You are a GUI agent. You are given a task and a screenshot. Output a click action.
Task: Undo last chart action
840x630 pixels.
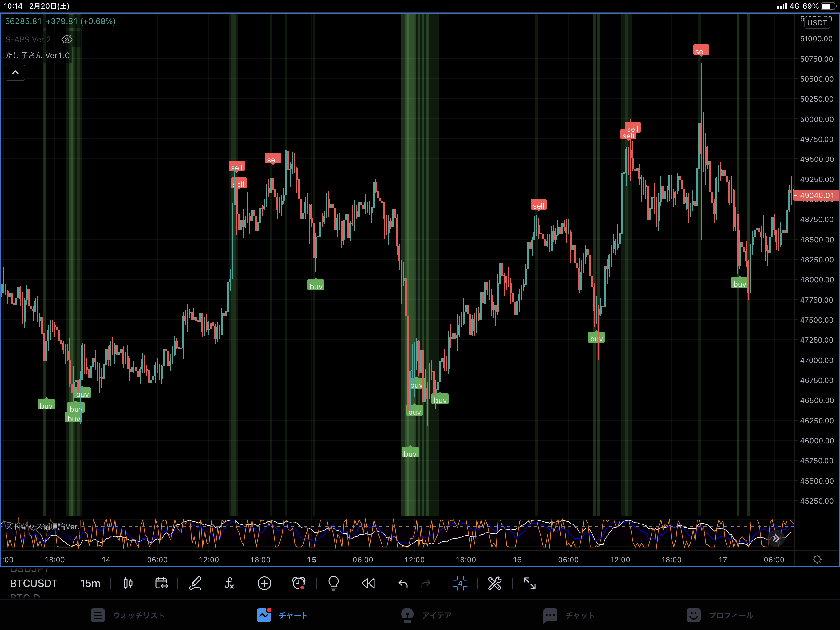[403, 583]
